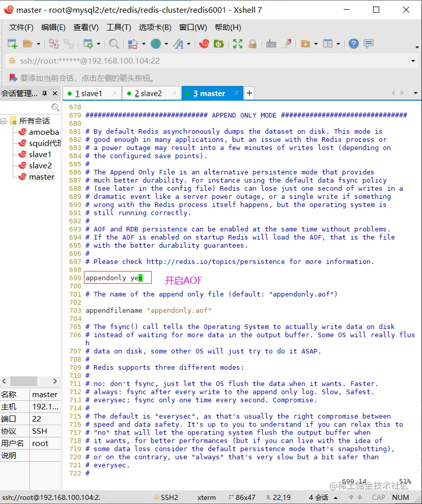Open the tab list dropdown arrow at the right
This screenshot has height=504, width=422.
click(x=415, y=93)
